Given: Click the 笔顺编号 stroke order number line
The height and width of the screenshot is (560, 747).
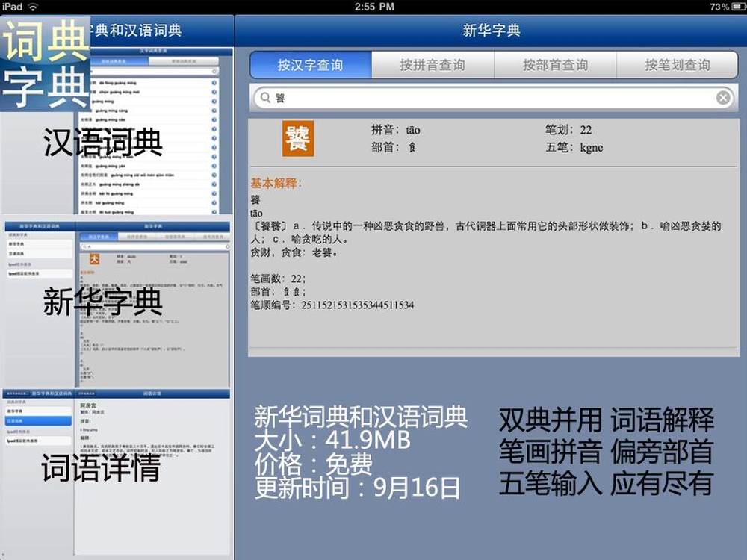Looking at the screenshot, I should point(332,305).
